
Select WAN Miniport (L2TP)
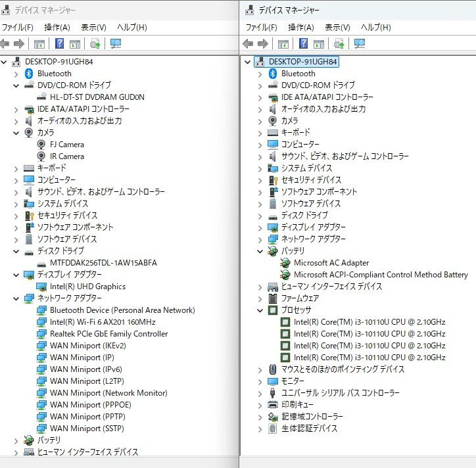coord(87,381)
